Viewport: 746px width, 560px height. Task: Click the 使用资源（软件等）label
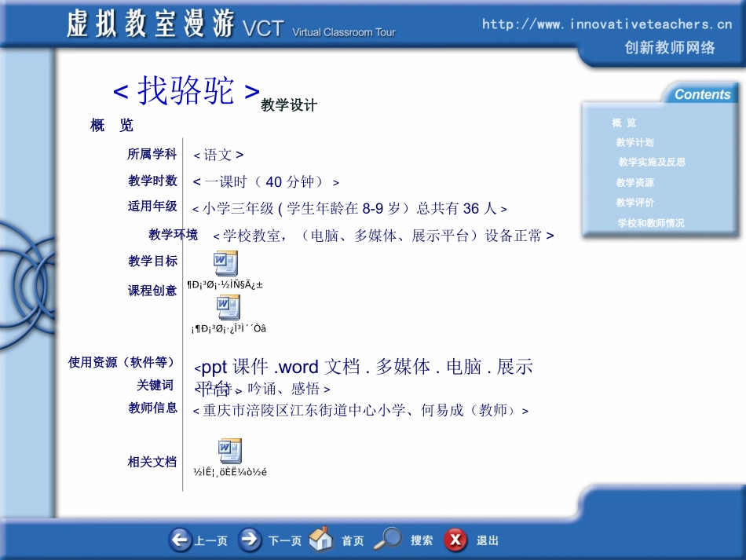click(x=121, y=363)
